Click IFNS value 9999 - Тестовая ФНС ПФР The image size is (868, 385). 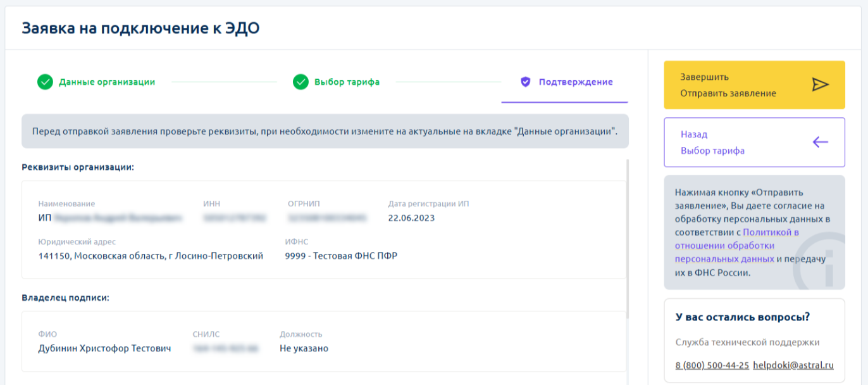[342, 256]
